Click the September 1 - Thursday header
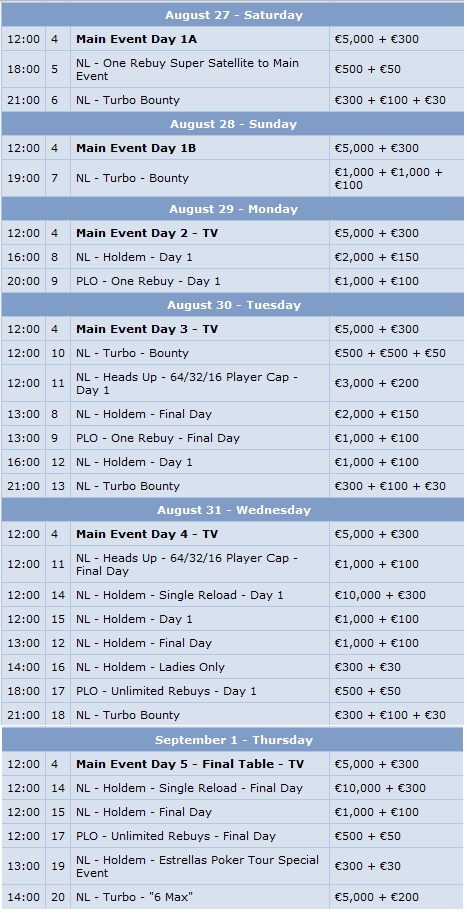 233,740
